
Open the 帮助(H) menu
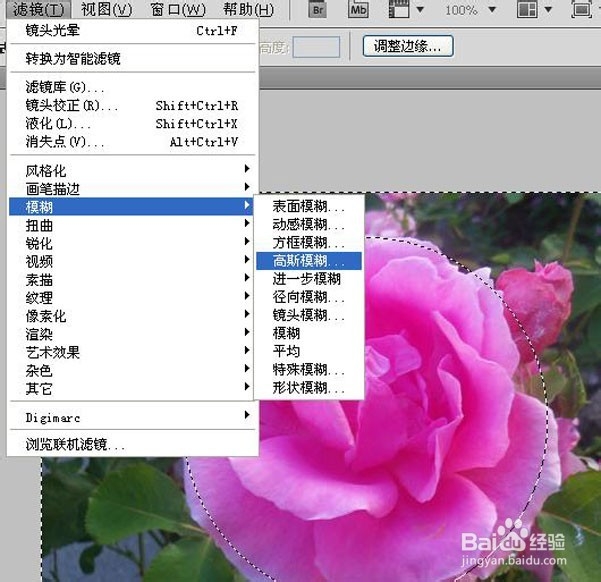tap(249, 10)
